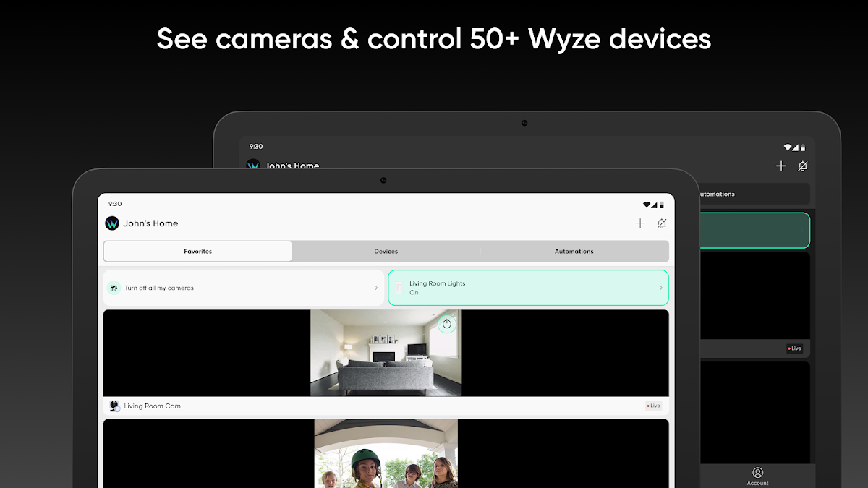Expand the Living Room Lights chevron
Image resolution: width=868 pixels, height=488 pixels.
[x=660, y=288]
